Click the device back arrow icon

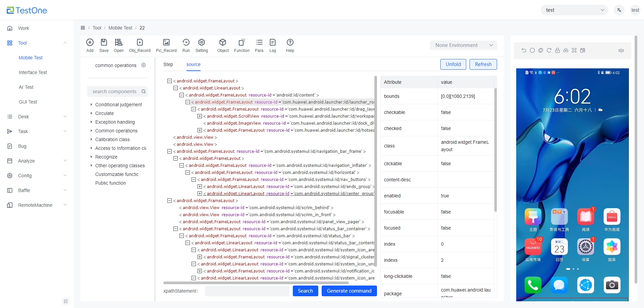click(524, 50)
